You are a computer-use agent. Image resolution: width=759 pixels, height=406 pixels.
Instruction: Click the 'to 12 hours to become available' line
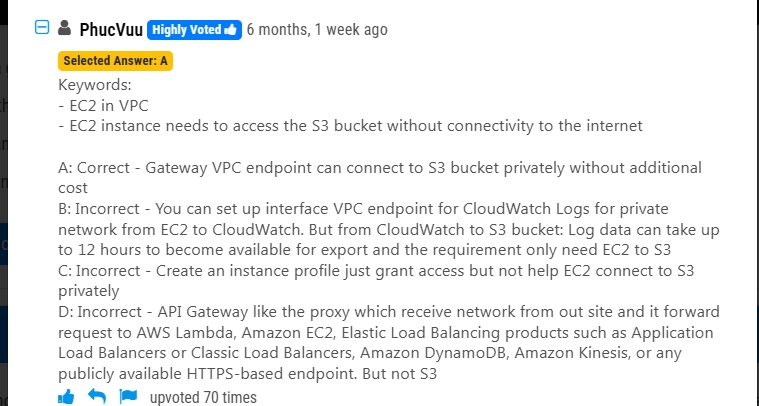click(364, 250)
